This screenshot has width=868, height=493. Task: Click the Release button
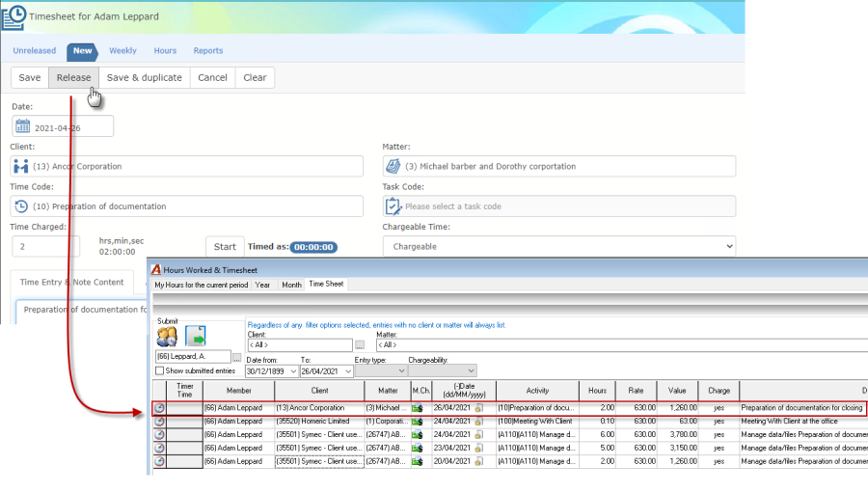(x=73, y=77)
